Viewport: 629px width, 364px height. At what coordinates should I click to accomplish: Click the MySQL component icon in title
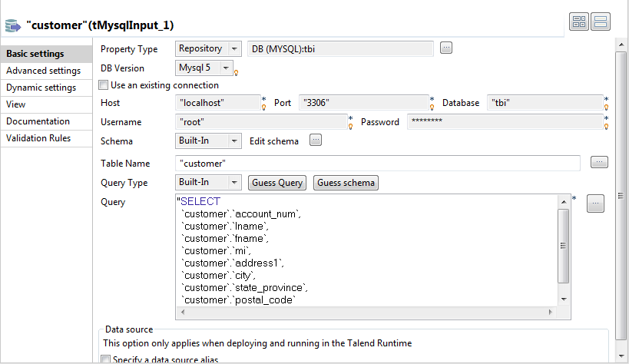coord(12,25)
